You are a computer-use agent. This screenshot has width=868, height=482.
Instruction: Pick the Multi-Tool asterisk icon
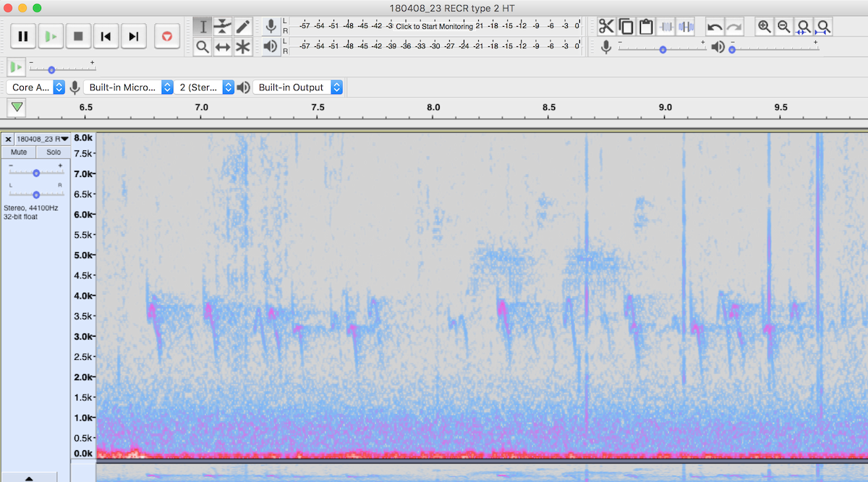tap(242, 47)
